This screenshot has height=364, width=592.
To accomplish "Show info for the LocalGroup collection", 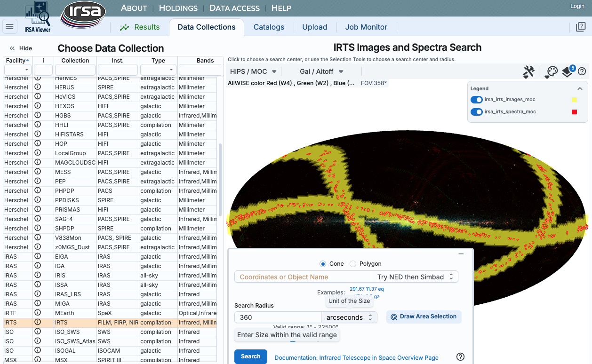I will tap(38, 153).
